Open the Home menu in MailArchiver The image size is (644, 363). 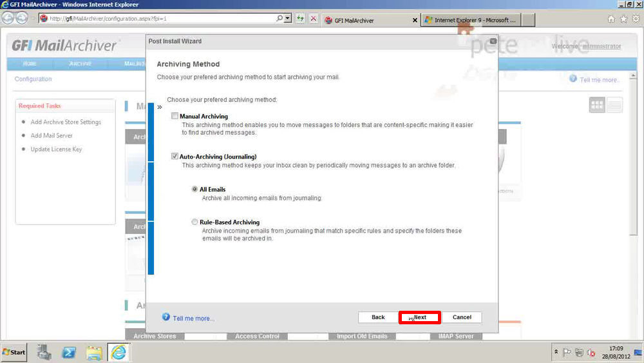pos(30,64)
